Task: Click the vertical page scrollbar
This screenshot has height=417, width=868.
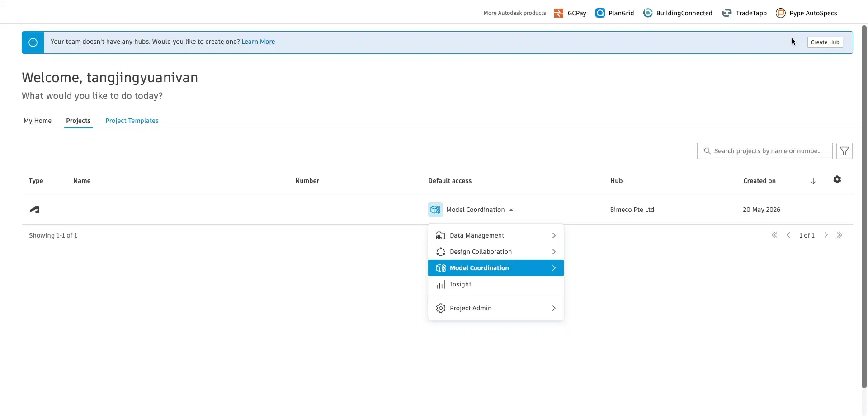Action: [864, 207]
